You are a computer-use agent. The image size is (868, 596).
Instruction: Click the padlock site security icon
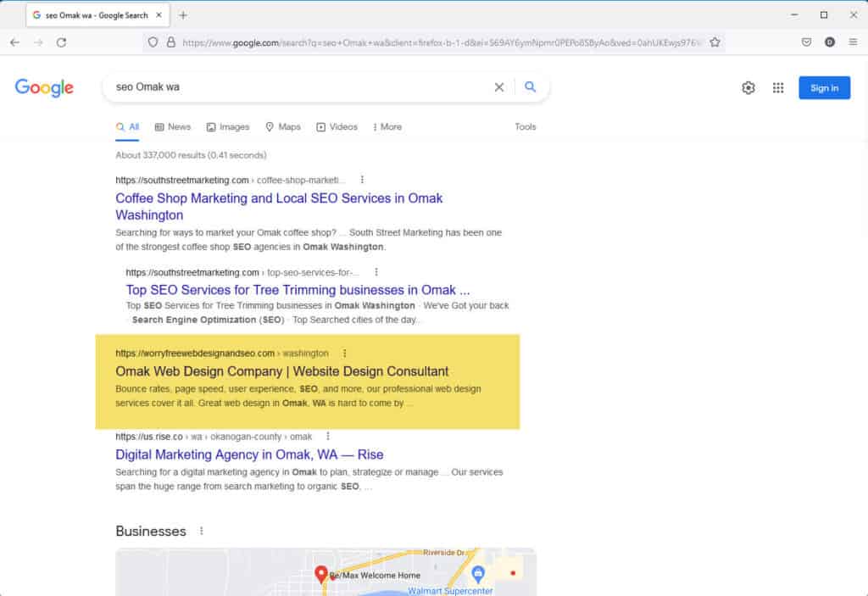coord(171,42)
